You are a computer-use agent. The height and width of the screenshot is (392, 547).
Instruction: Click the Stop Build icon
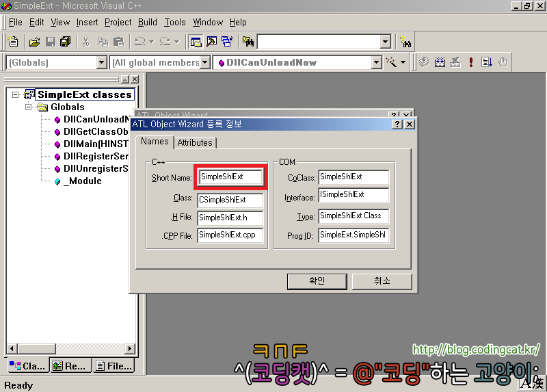(455, 62)
